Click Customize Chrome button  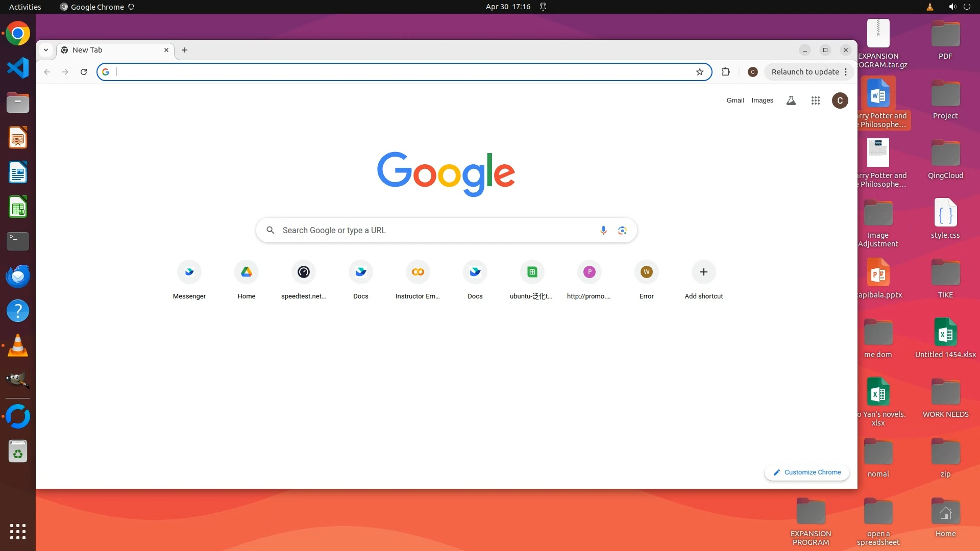pos(806,472)
